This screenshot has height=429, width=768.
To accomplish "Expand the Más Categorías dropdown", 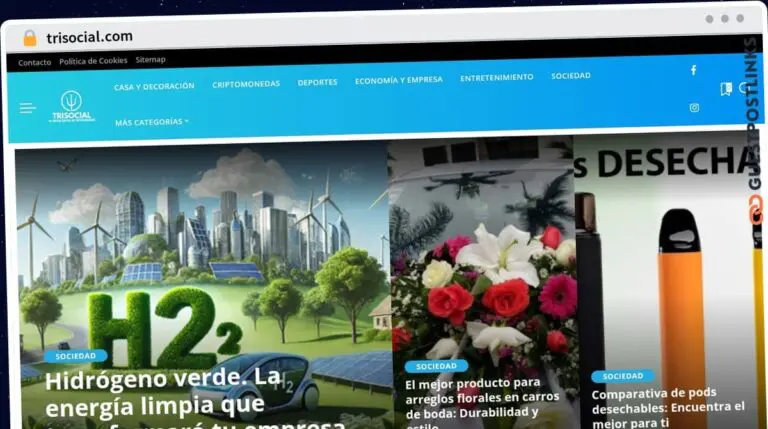I will tap(152, 122).
